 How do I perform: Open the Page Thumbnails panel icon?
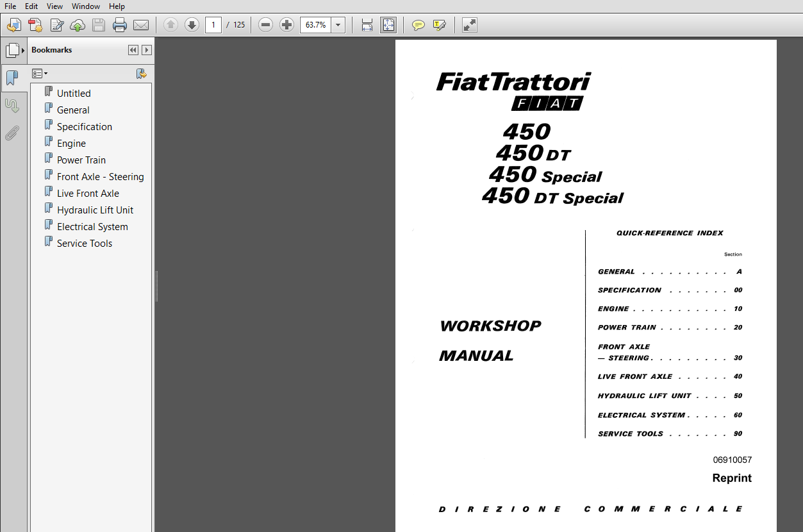(x=12, y=50)
